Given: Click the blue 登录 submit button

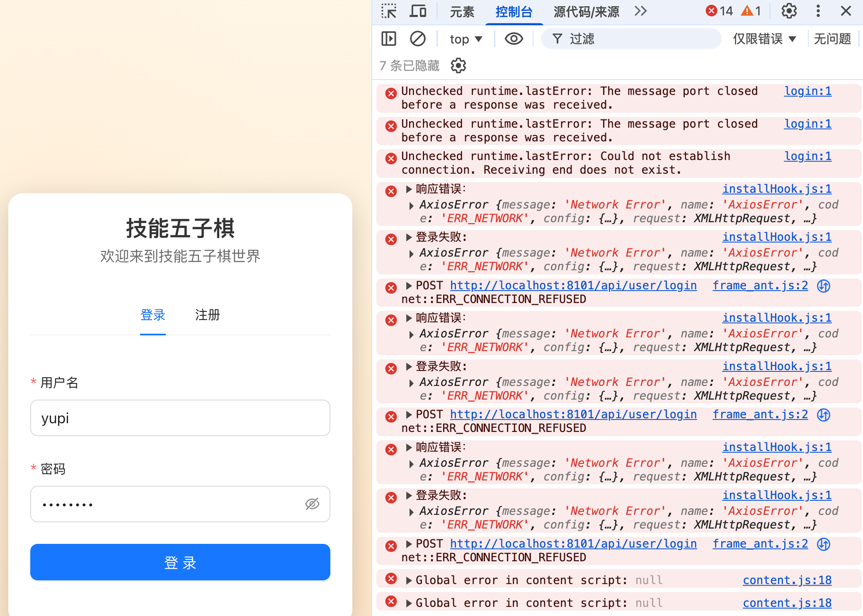Looking at the screenshot, I should pyautogui.click(x=180, y=562).
